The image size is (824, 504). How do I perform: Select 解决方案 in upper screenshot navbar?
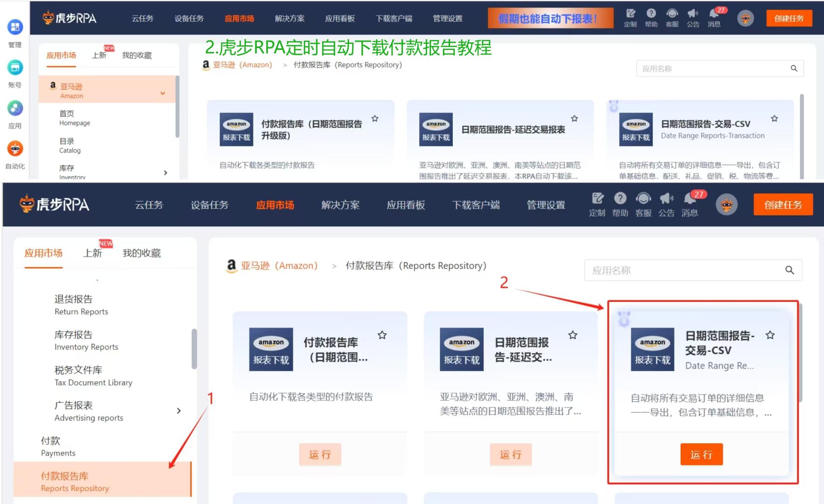click(289, 18)
